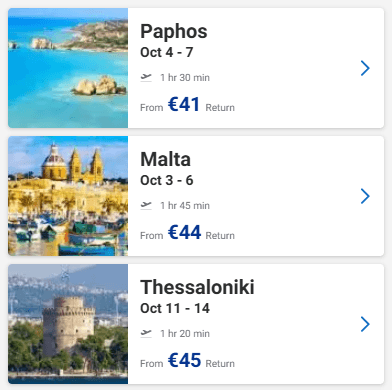The width and height of the screenshot is (392, 390).
Task: Open the Malta chevron arrow
Action: (365, 196)
